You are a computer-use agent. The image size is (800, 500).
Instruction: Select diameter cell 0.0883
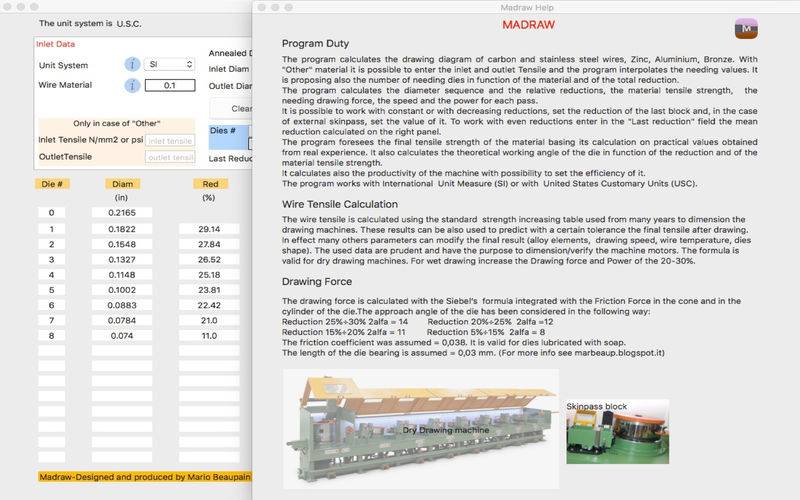pyautogui.click(x=122, y=305)
